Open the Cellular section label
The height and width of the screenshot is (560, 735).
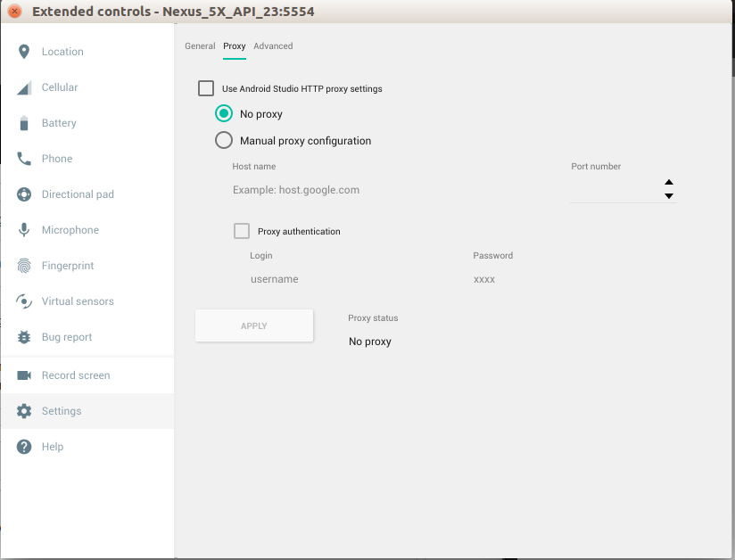60,87
